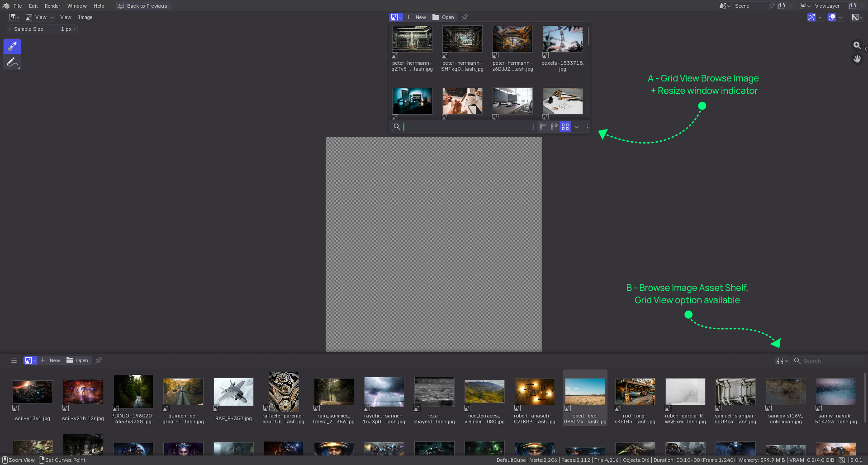Expand the Overlays options dropdown arrow
This screenshot has height=465, width=868.
[x=840, y=17]
